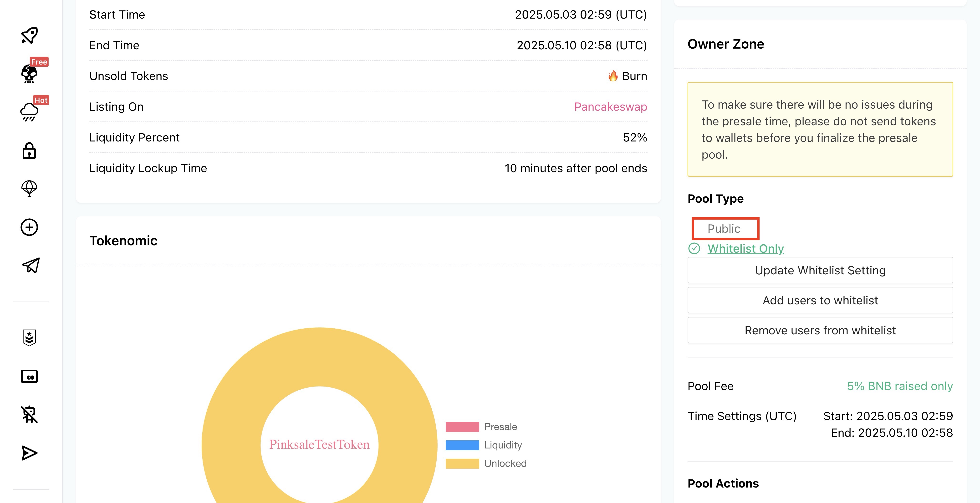Open the paper plane Telegram sidebar icon
Screen dimensions: 980x503
pyautogui.click(x=31, y=265)
